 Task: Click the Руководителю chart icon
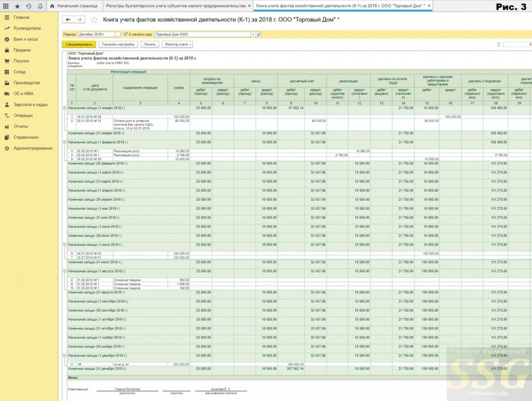point(7,28)
